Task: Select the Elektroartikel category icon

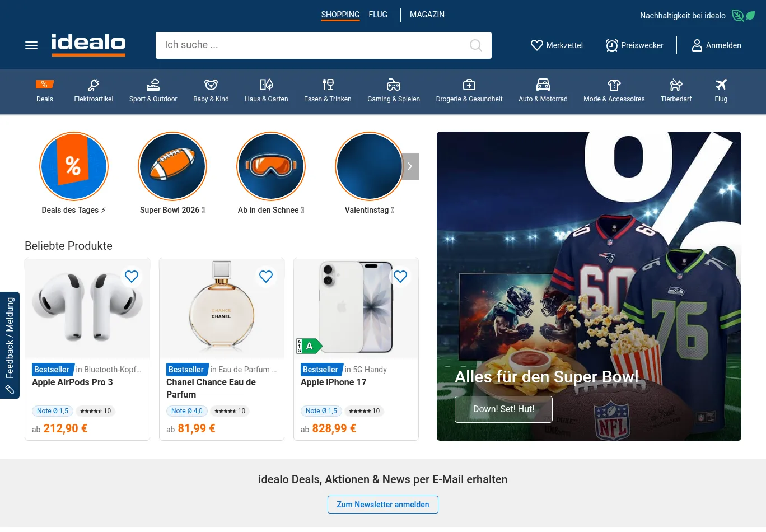Action: coord(94,85)
